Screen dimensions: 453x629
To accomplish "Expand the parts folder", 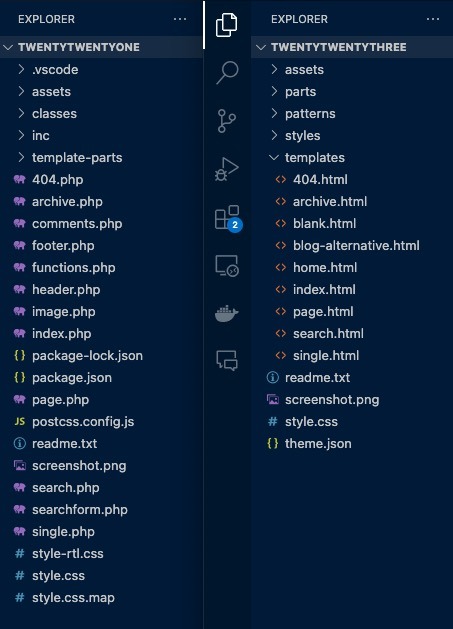I will pyautogui.click(x=352, y=91).
